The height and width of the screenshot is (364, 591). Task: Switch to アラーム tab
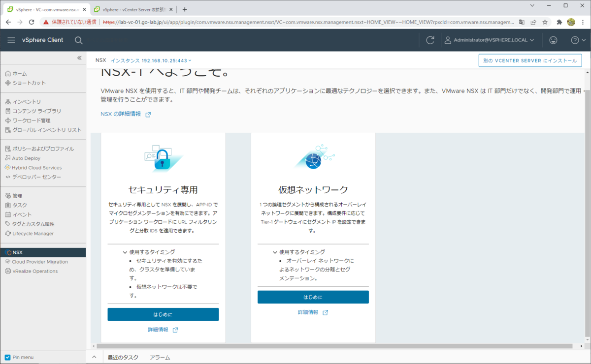point(160,358)
